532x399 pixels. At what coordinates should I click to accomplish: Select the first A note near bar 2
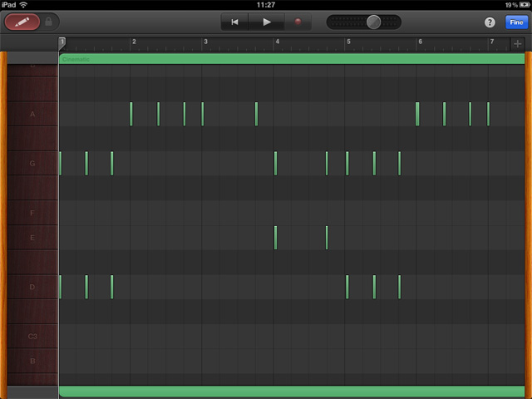(x=131, y=114)
